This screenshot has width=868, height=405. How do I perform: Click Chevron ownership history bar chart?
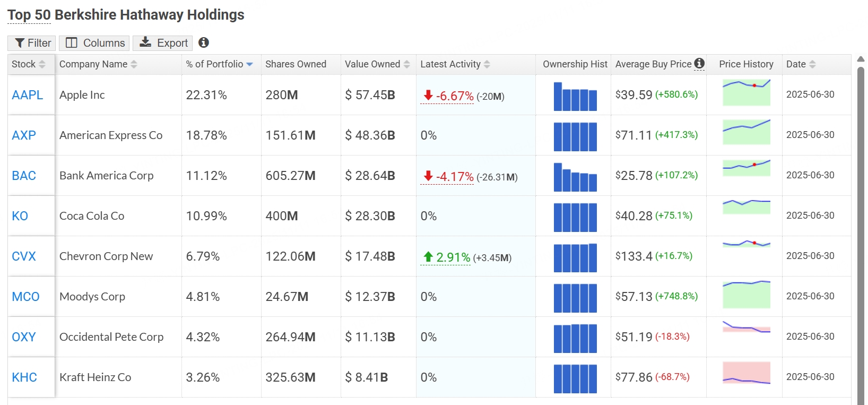tap(575, 258)
